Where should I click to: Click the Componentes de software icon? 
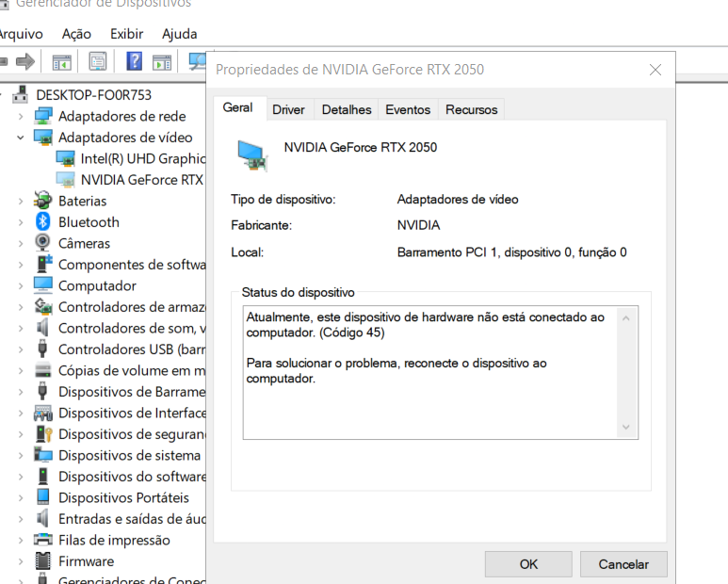44,264
